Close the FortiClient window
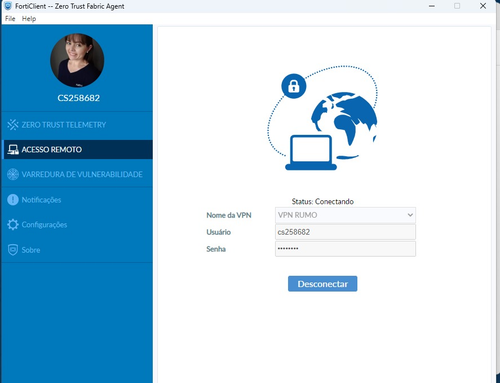The height and width of the screenshot is (383, 500). [483, 6]
